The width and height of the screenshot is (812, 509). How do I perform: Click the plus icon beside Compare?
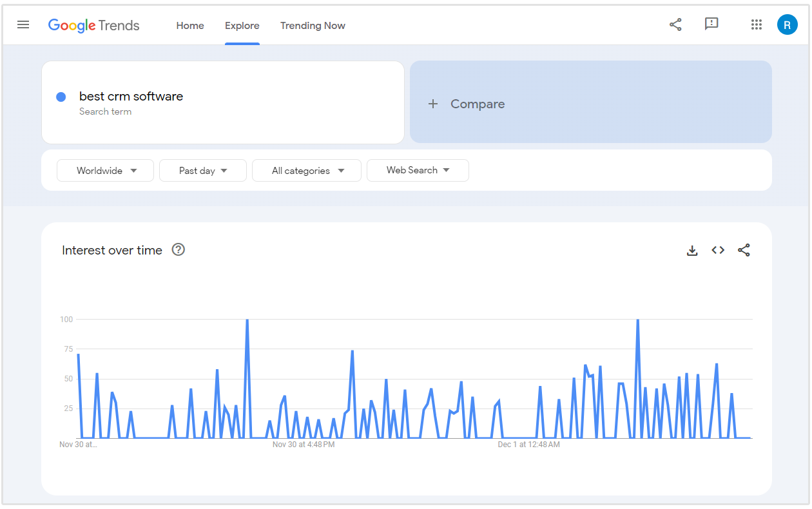point(433,104)
